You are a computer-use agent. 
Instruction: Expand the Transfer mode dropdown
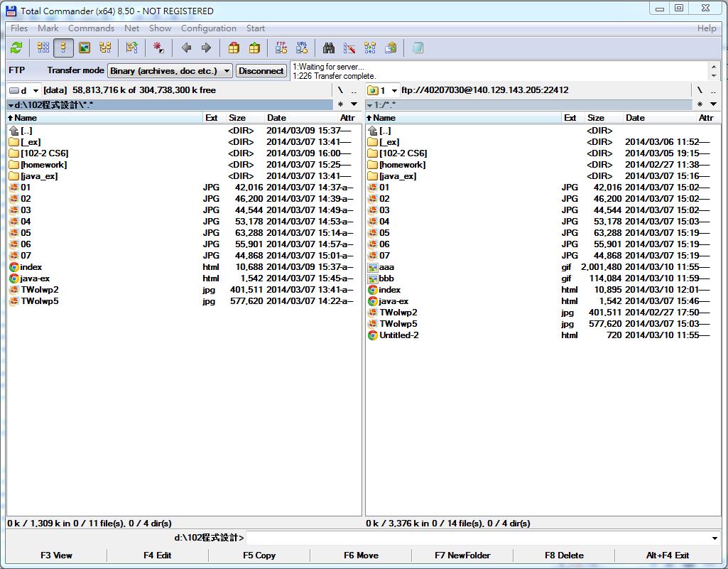pos(170,70)
